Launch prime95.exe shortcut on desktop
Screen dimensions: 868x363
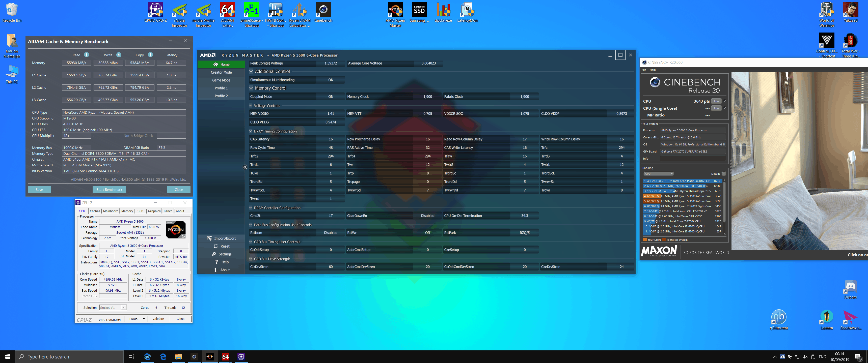[251, 15]
